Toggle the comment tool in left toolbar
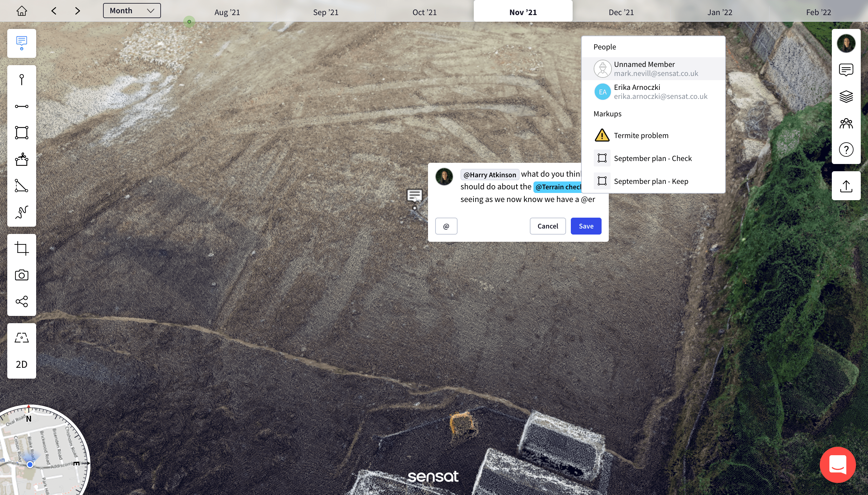This screenshot has height=495, width=868. pyautogui.click(x=21, y=43)
